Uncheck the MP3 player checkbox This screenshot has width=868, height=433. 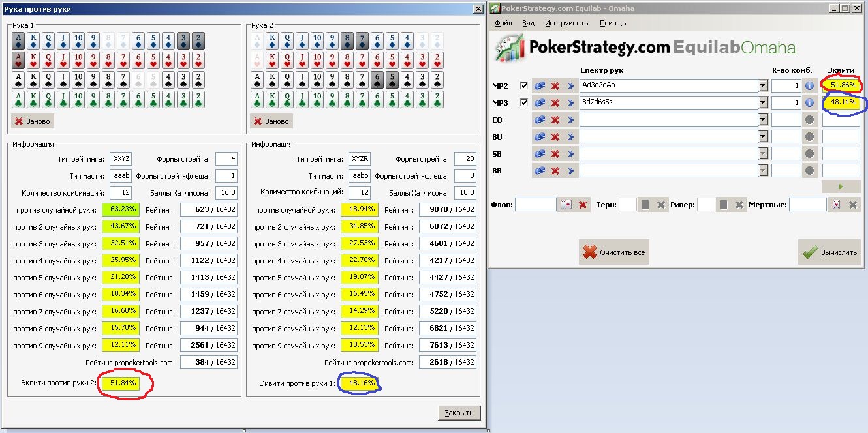[523, 103]
